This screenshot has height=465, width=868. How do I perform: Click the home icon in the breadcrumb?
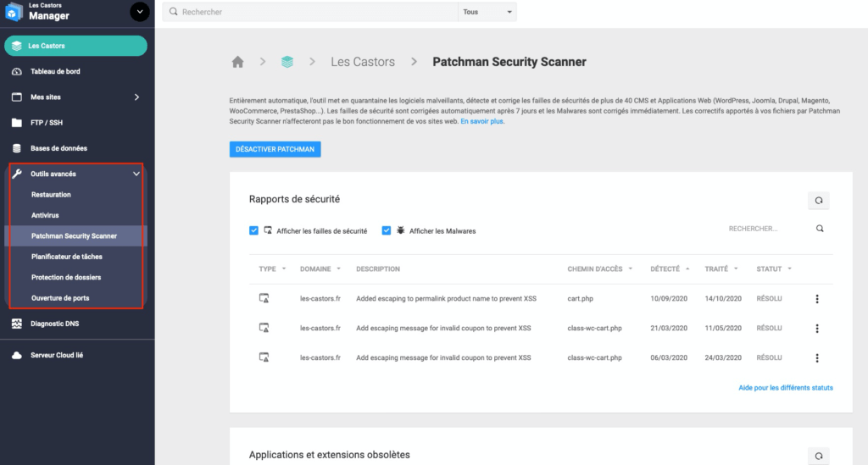point(237,62)
